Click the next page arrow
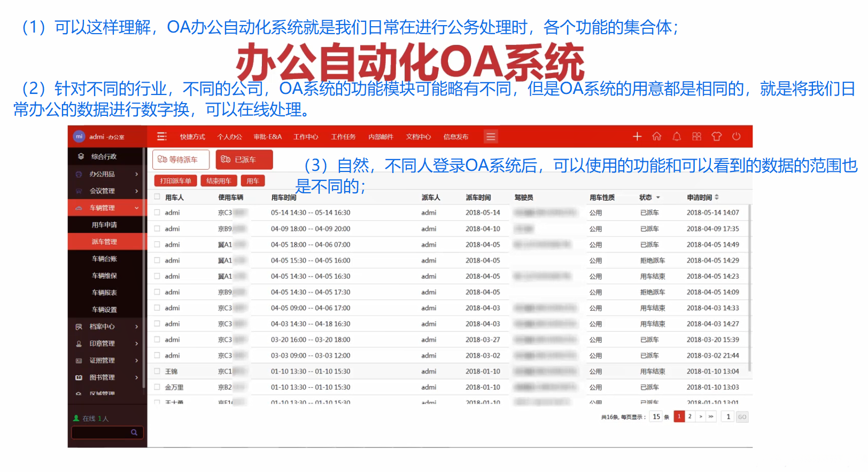The image size is (868, 472). coord(701,416)
